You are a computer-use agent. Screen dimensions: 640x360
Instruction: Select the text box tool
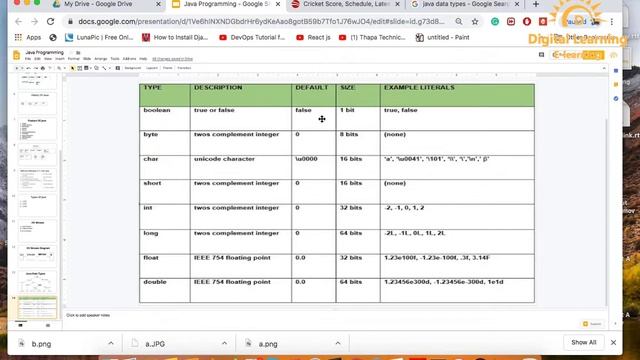coord(80,68)
